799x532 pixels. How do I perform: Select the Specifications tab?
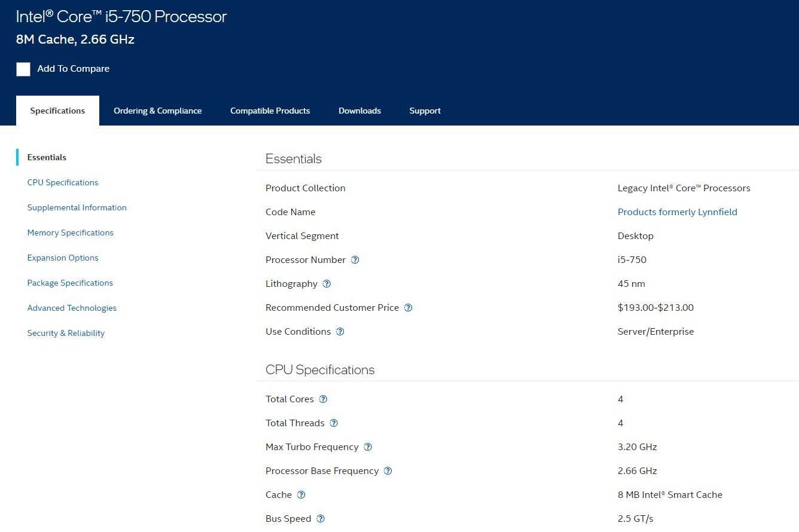[57, 111]
